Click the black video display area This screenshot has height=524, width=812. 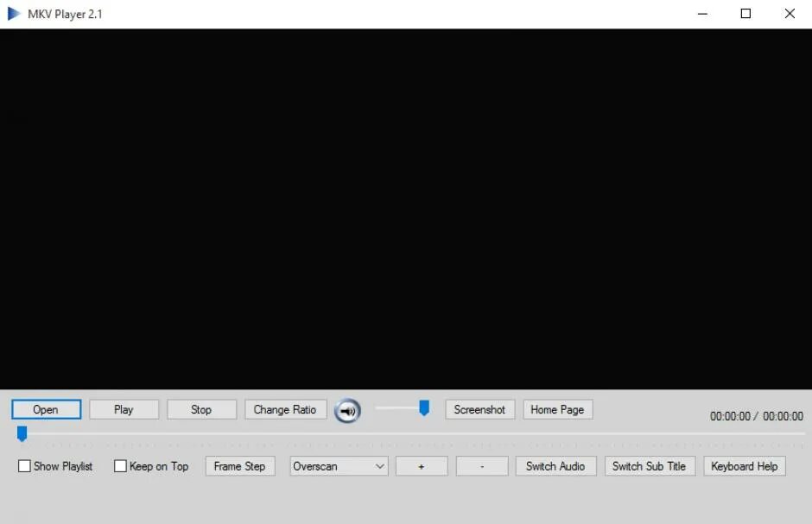click(x=406, y=209)
